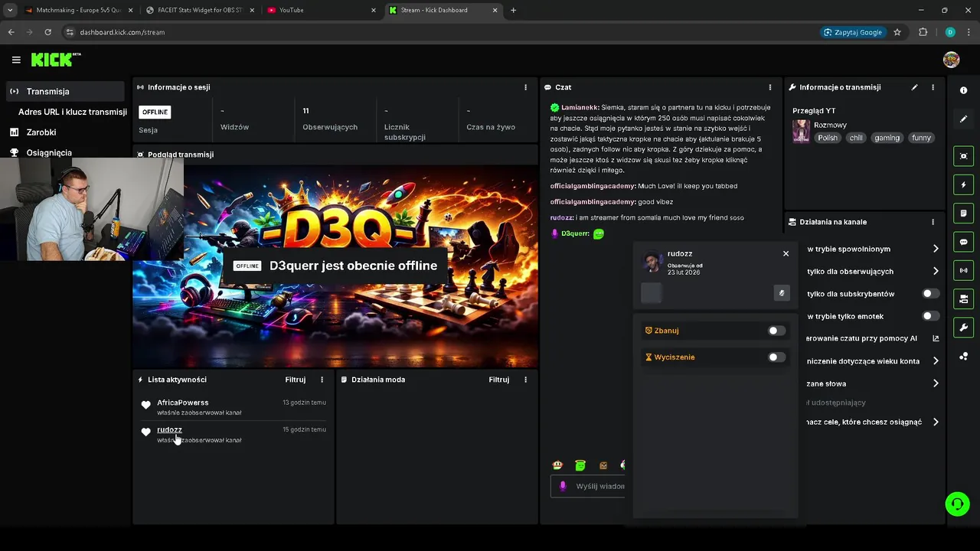Click the monkey emote below chat
This screenshot has height=551, width=980.
(x=557, y=465)
